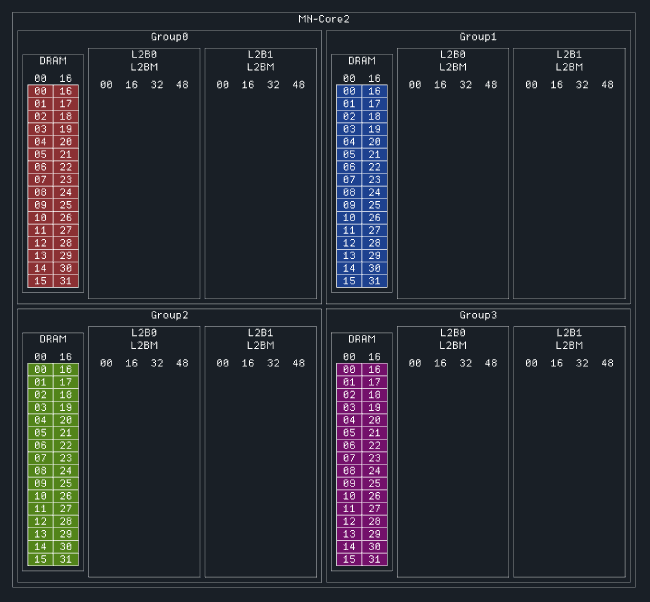Image resolution: width=650 pixels, height=602 pixels.
Task: Select purple DRAM cell 27 in Group3
Action: coord(374,509)
